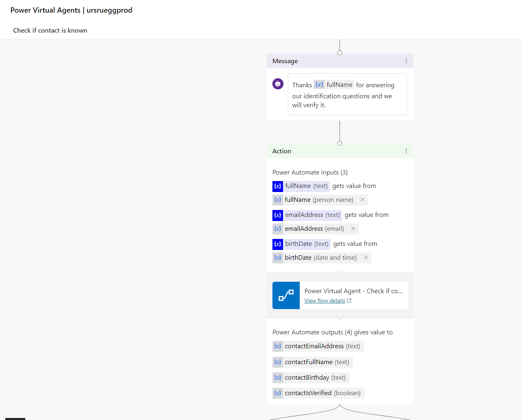Remove the birthDate (date and time) variable

click(366, 257)
